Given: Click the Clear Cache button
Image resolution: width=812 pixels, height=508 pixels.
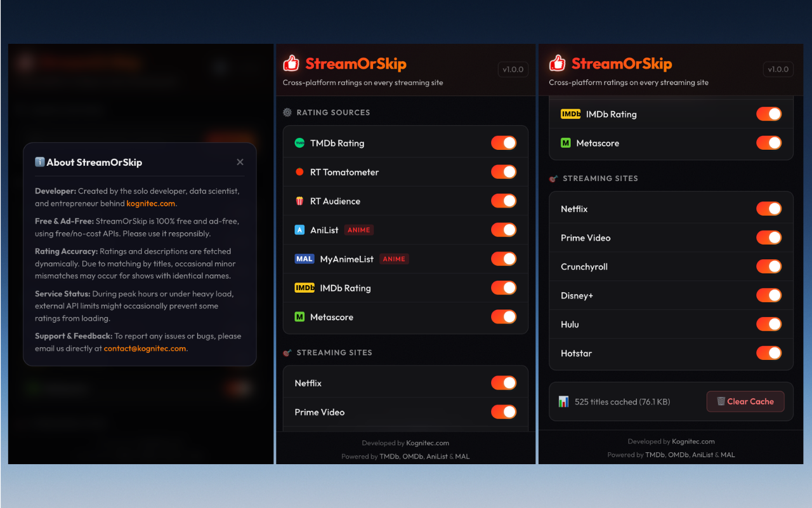Looking at the screenshot, I should point(745,401).
